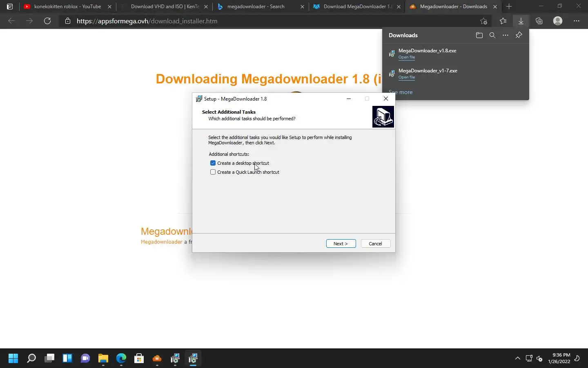Open Widgets from the taskbar
This screenshot has width=588, height=368.
[67, 359]
